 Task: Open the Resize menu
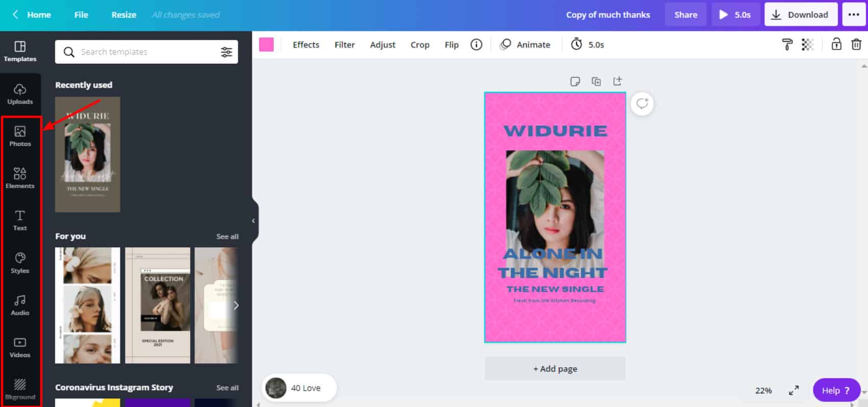[x=124, y=15]
